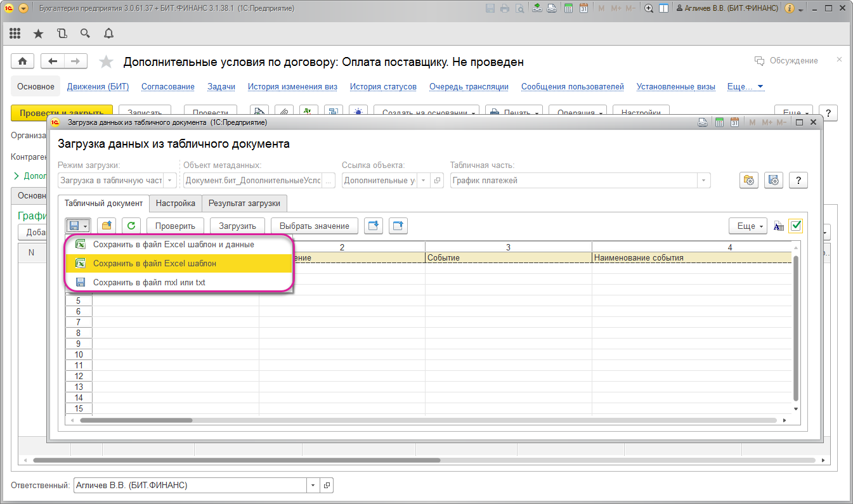This screenshot has width=853, height=504.
Task: Open the History icon in the top panel
Action: 62,34
